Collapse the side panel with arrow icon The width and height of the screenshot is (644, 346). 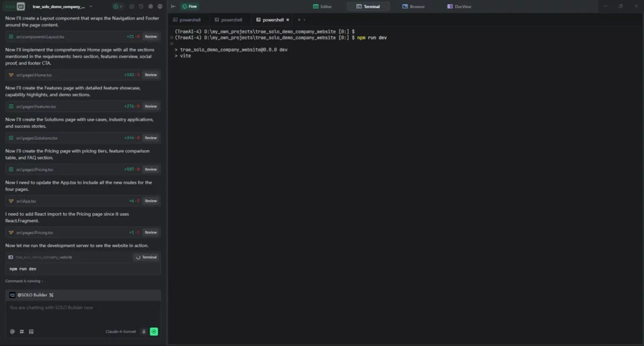point(174,6)
